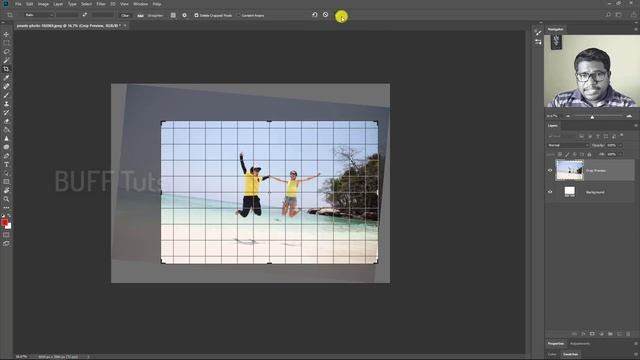Screen dimensions: 640x360
Task: Select the Rectangle shape tool
Action: coord(6,182)
